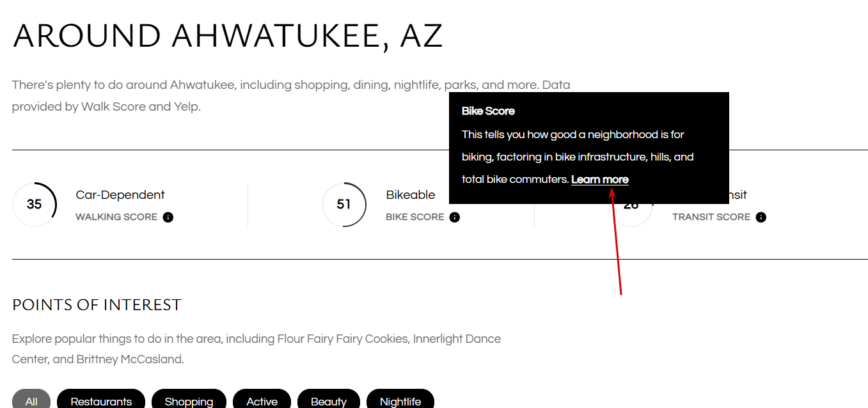Click the Points of Interest heading

[x=97, y=305]
